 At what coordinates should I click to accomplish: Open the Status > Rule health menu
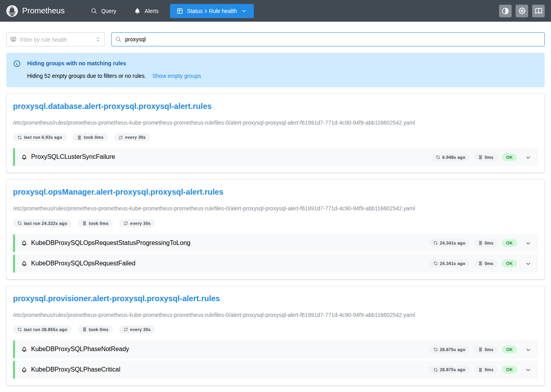tap(212, 11)
